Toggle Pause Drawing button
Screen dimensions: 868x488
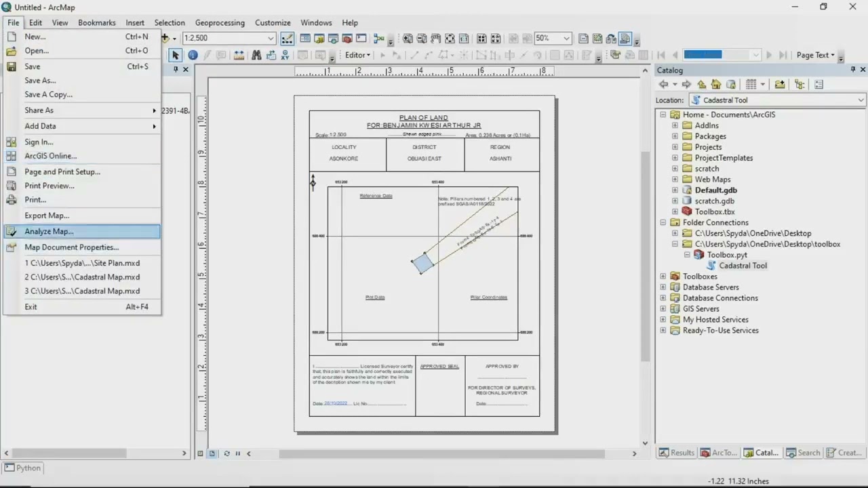point(237,453)
